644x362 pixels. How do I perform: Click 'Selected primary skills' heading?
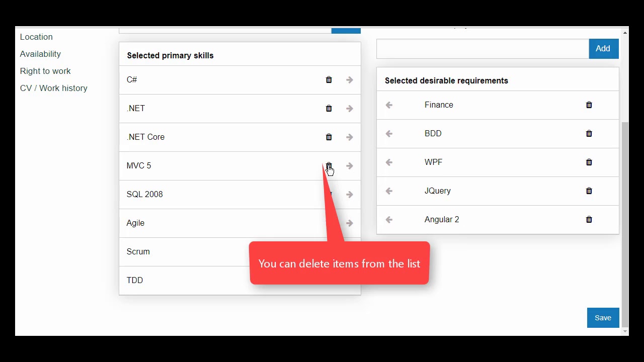(170, 56)
